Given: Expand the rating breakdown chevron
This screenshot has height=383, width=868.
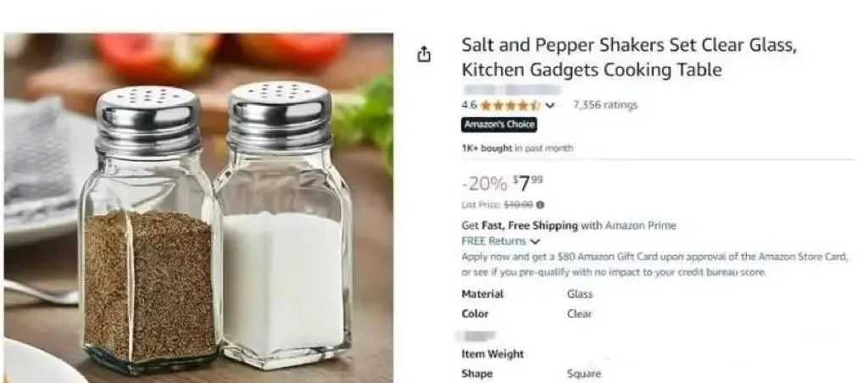Looking at the screenshot, I should click(550, 105).
